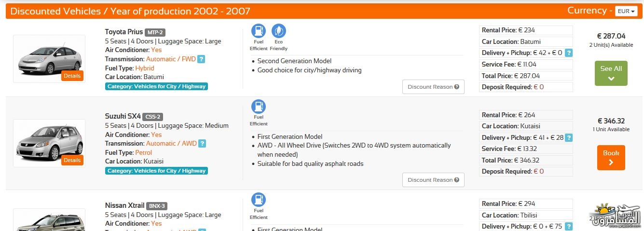
Task: Open the Nissan Xtrail car thumbnail
Action: (x=49, y=220)
